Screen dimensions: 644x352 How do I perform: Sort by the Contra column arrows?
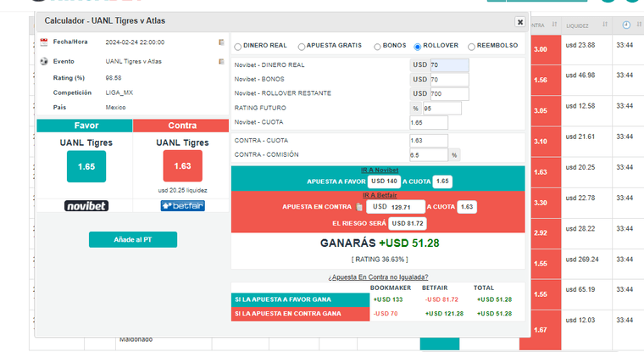tap(554, 25)
